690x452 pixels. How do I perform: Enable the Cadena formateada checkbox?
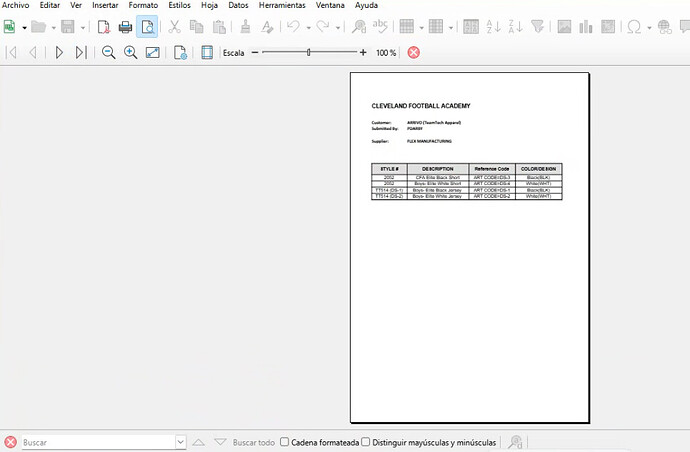point(285,442)
